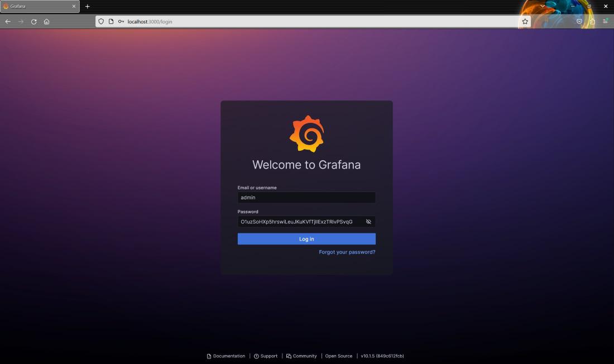Click the Welcome to Grafana heading

point(306,165)
